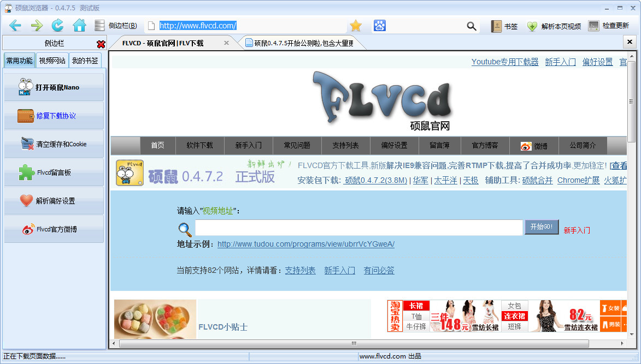Open the 硕鼠合并 tool link
This screenshot has height=364, width=641.
coord(537,181)
